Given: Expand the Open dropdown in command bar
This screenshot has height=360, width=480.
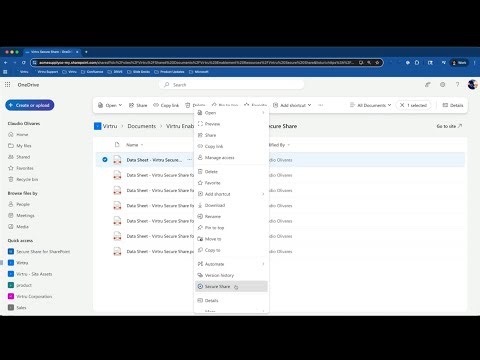Looking at the screenshot, I should (110, 105).
